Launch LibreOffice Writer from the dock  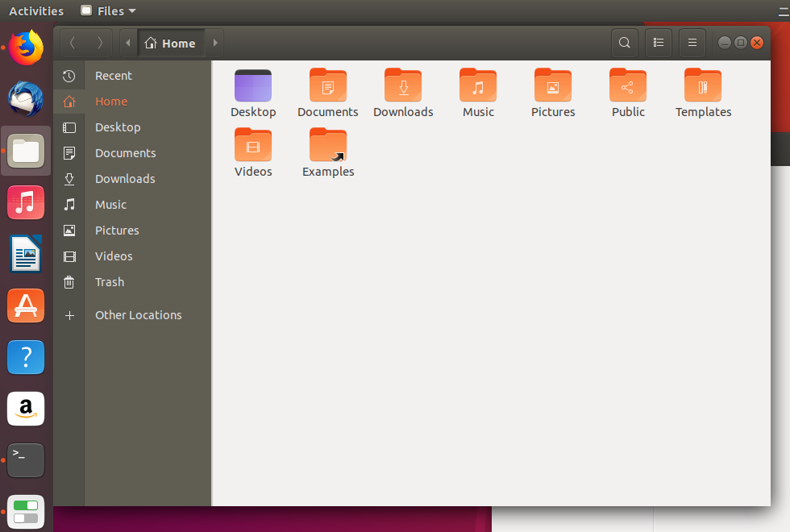[26, 254]
